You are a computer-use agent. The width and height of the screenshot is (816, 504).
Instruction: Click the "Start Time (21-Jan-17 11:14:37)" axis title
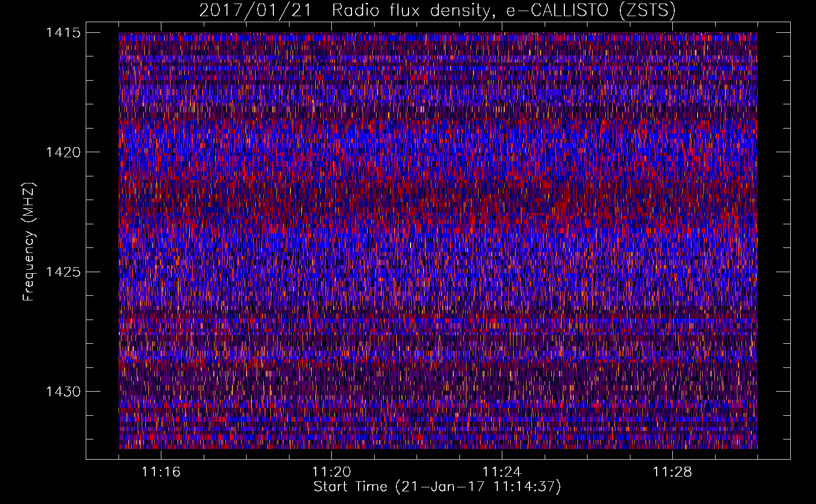tap(437, 487)
